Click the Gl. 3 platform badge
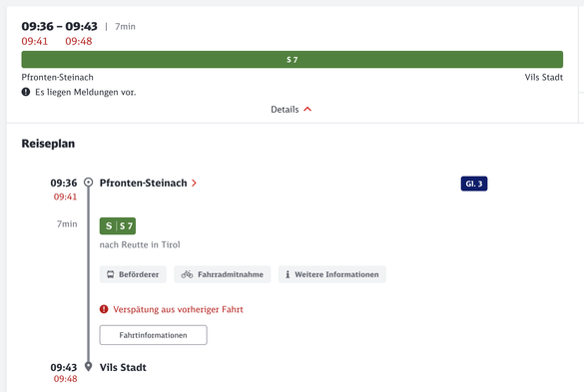This screenshot has height=392, width=584. pyautogui.click(x=474, y=184)
